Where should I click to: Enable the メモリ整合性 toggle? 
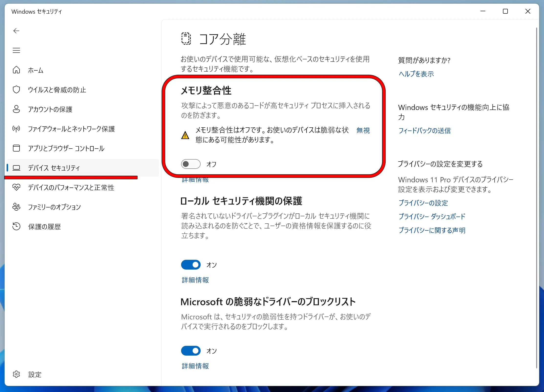click(191, 164)
